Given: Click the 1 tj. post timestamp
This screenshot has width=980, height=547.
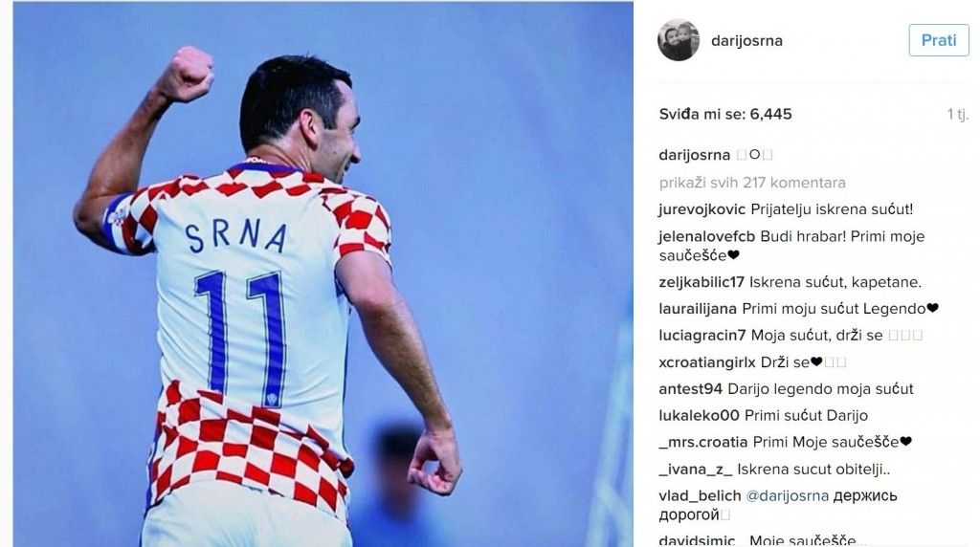Looking at the screenshot, I should click(x=957, y=114).
